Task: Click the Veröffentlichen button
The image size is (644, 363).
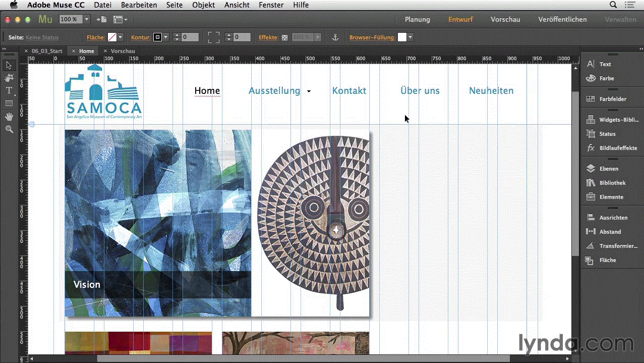Action: tap(562, 19)
